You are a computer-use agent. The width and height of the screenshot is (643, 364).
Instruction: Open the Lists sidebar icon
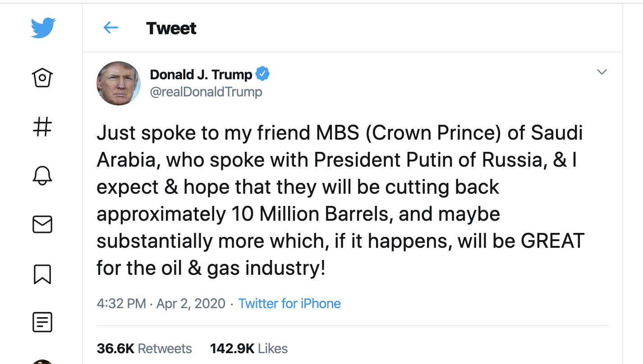coord(42,322)
